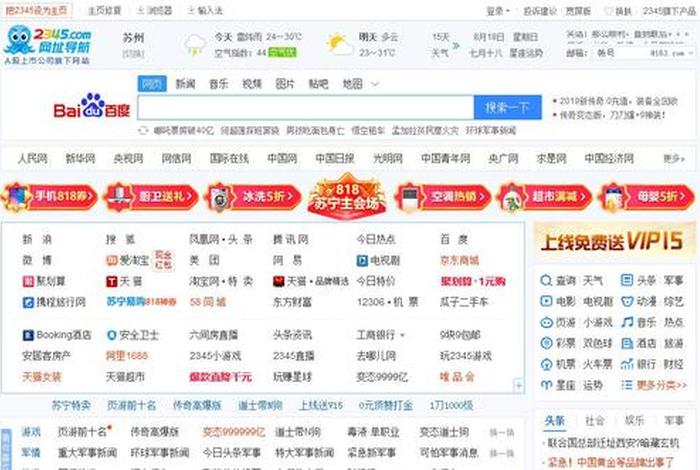Click the 安全卫士 shield icon
This screenshot has width=700, height=470.
(x=111, y=335)
